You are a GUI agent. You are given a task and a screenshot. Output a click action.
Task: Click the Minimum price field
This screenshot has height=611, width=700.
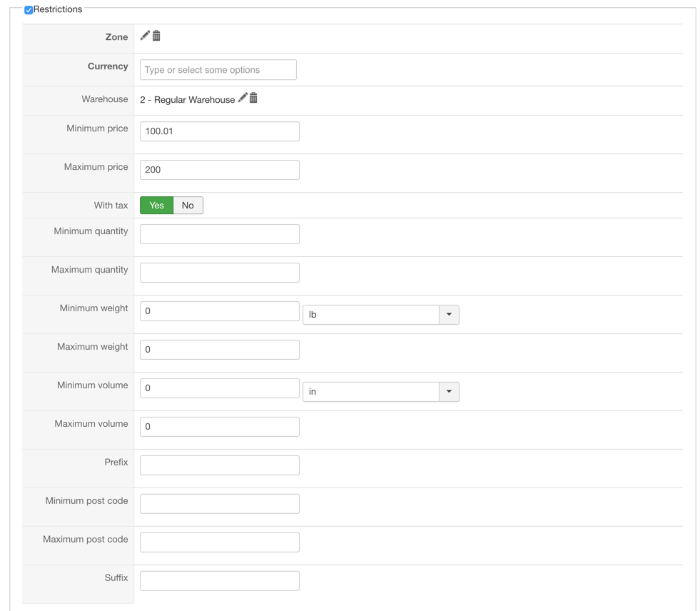219,131
